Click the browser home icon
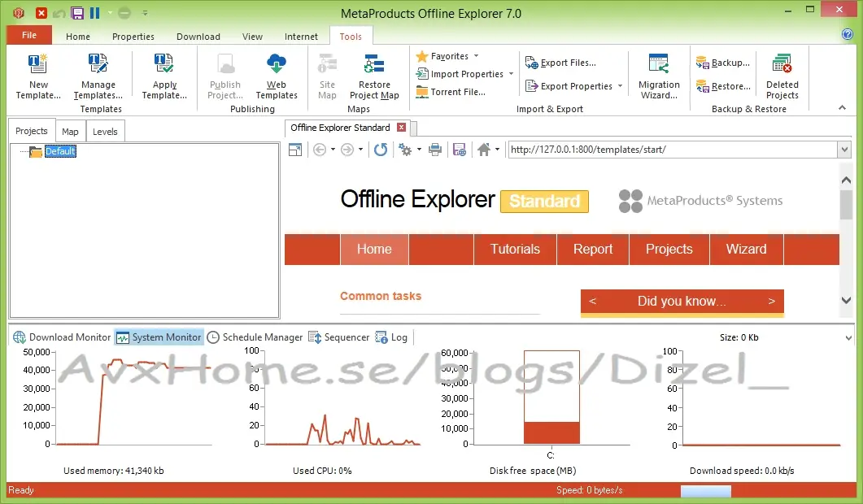Image resolution: width=863 pixels, height=504 pixels. point(484,150)
